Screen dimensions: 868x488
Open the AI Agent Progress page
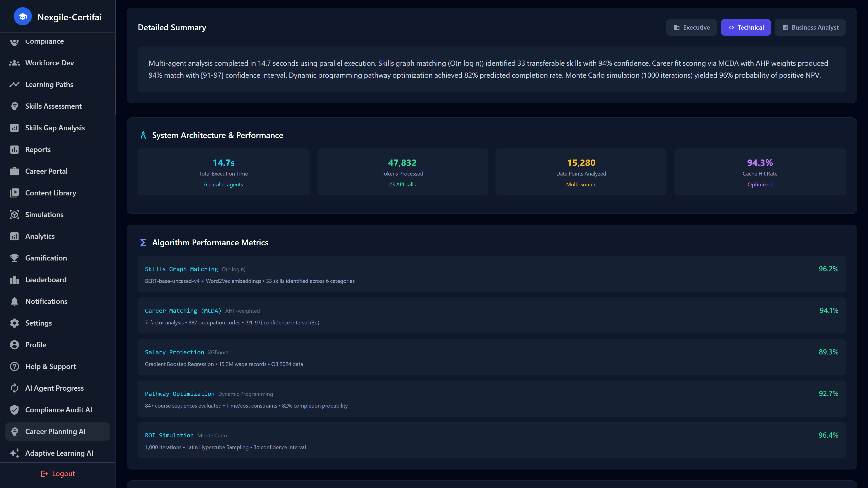tap(54, 388)
